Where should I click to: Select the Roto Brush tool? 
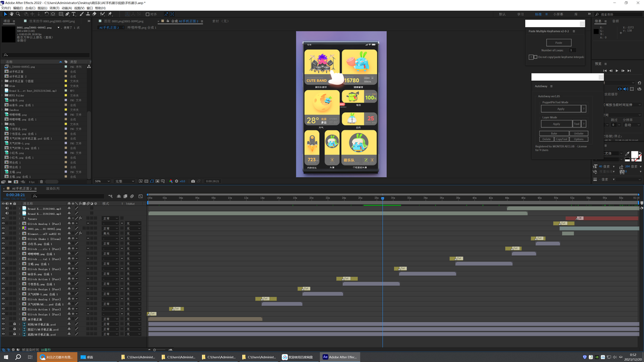tap(102, 14)
